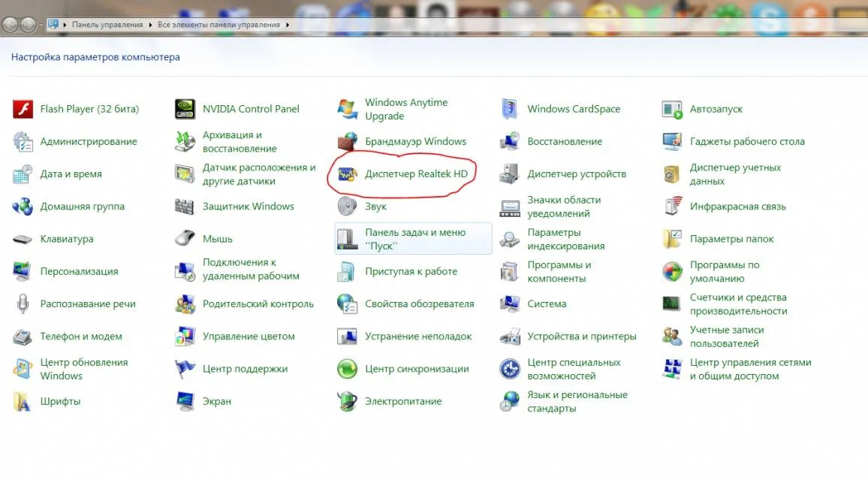Open the Шрифты icon
The width and height of the screenshot is (868, 480).
(23, 401)
